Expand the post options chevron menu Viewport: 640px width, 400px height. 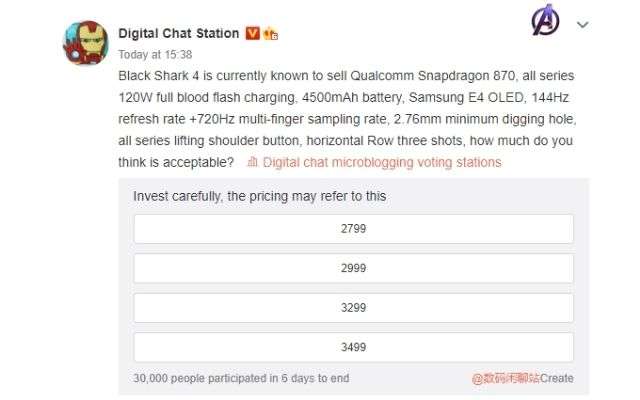(x=583, y=24)
